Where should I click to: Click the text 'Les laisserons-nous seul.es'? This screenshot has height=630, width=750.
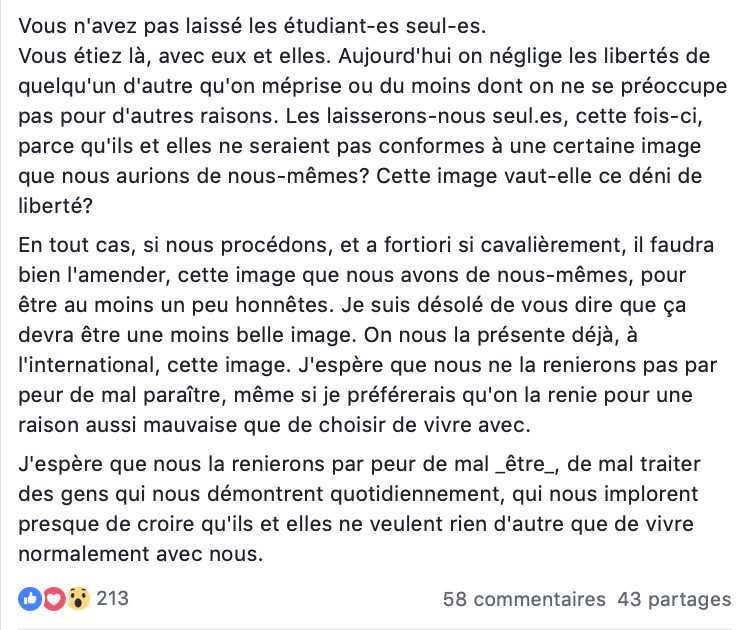(x=424, y=116)
